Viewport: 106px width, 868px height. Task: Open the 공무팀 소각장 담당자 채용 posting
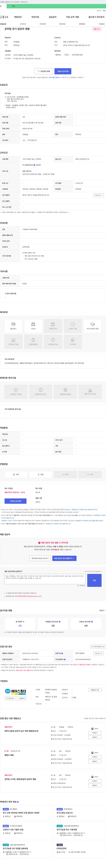tap(20, 779)
